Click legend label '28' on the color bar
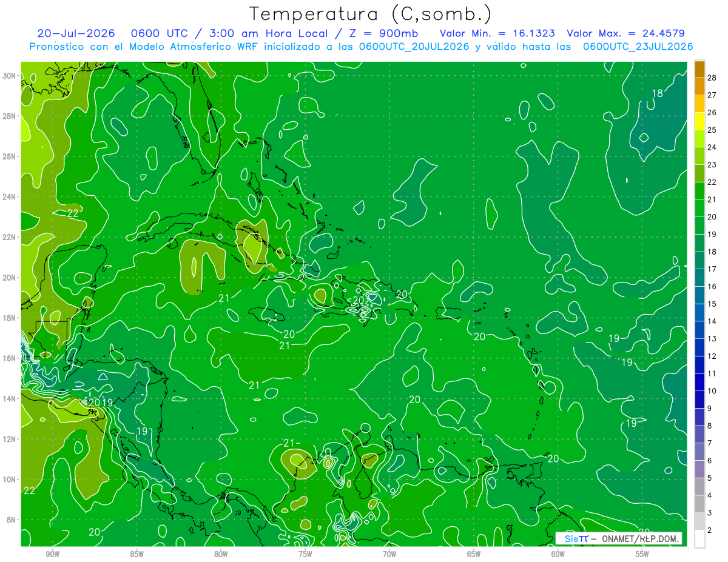 pyautogui.click(x=712, y=77)
